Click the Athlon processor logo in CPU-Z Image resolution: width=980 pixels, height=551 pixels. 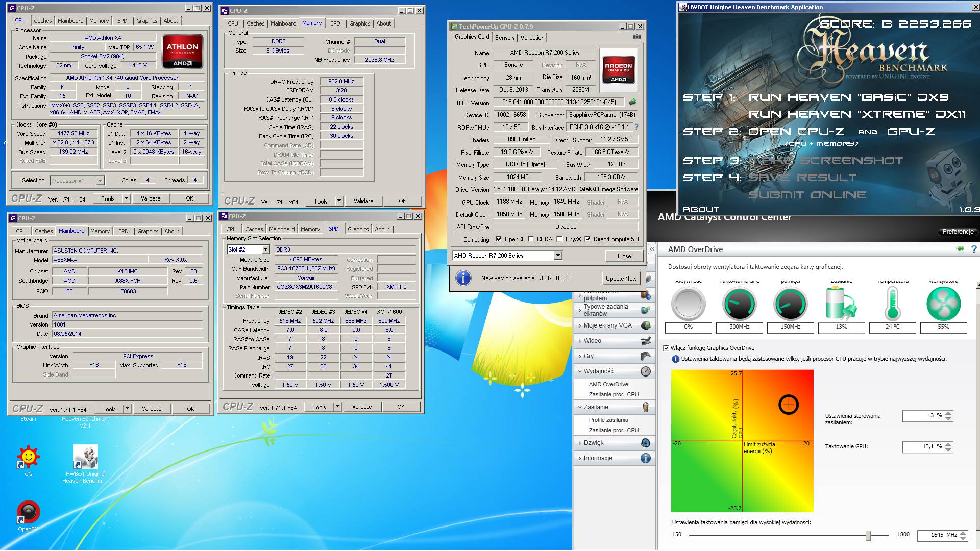coord(182,51)
